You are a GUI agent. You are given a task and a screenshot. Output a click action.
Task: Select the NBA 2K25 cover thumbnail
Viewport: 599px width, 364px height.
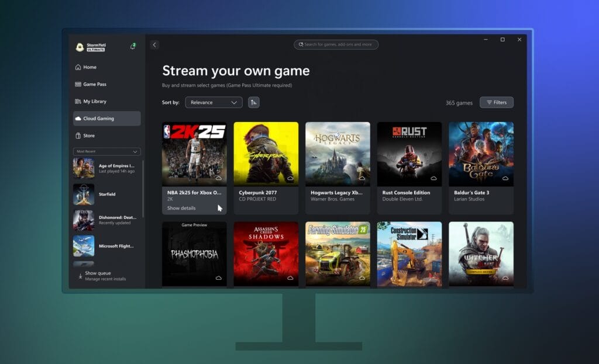pos(194,154)
